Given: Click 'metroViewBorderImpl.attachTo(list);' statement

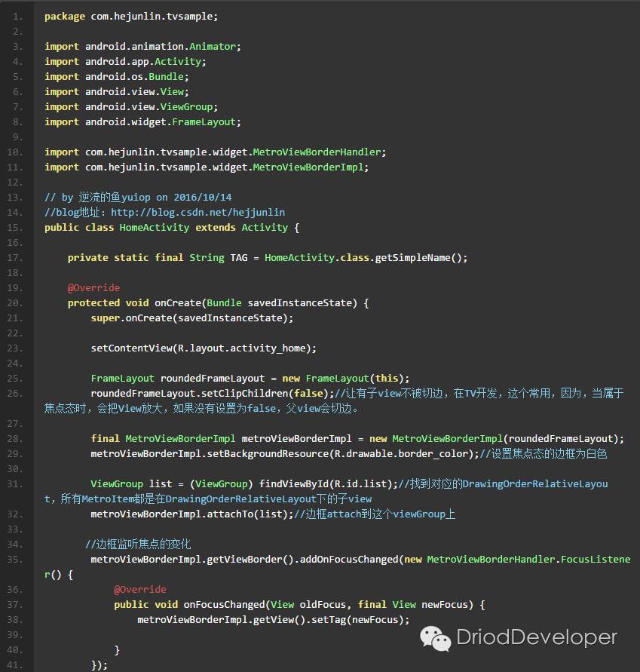Looking at the screenshot, I should (192, 514).
